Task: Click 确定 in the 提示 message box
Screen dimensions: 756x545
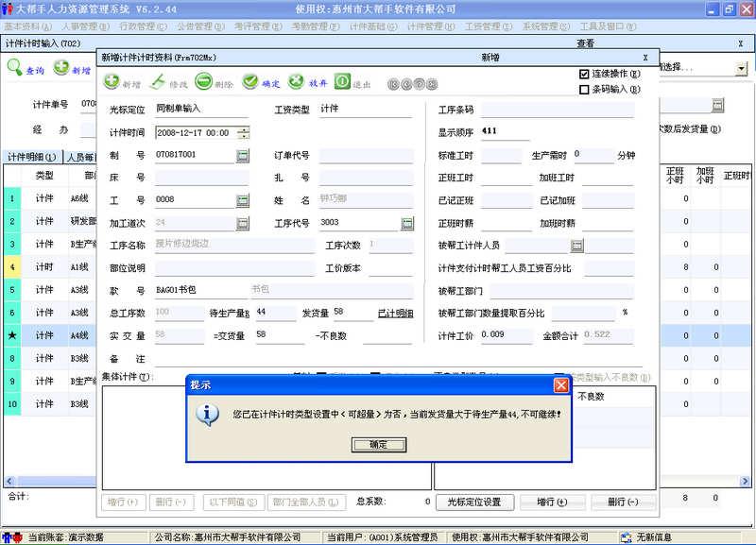Action: (377, 444)
